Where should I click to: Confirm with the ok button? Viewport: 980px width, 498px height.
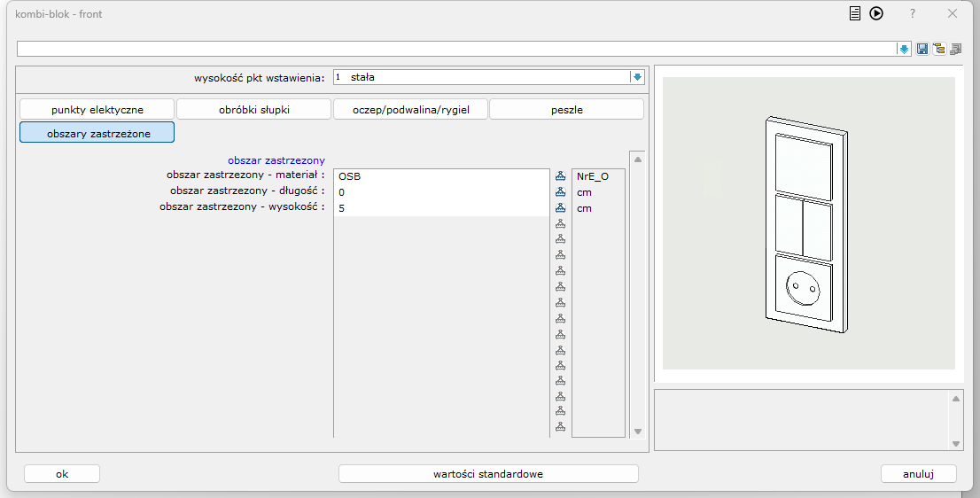click(62, 474)
